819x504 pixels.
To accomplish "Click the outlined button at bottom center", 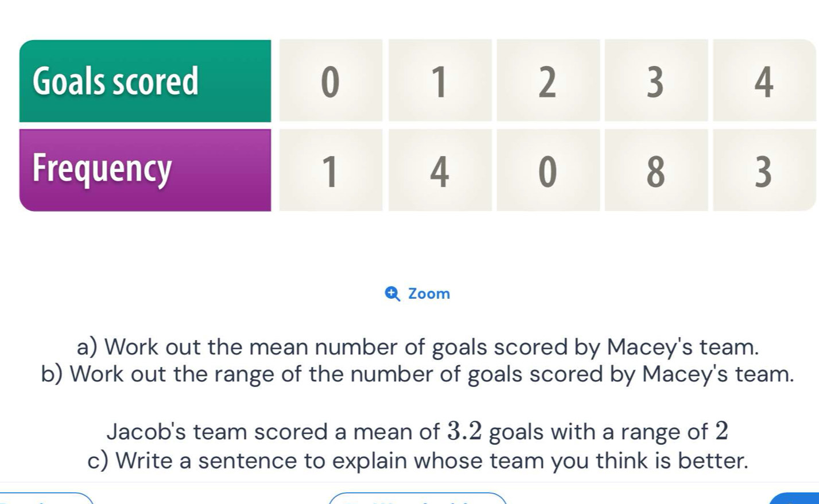I will point(418,501).
